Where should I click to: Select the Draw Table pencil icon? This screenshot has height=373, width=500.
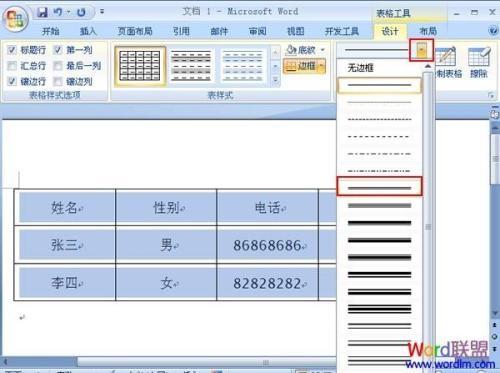click(x=446, y=56)
